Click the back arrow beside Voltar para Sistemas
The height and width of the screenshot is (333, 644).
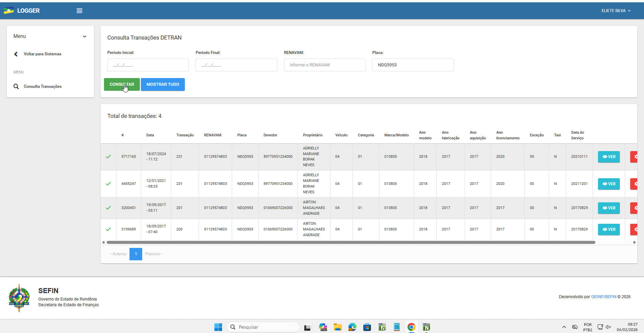(16, 54)
